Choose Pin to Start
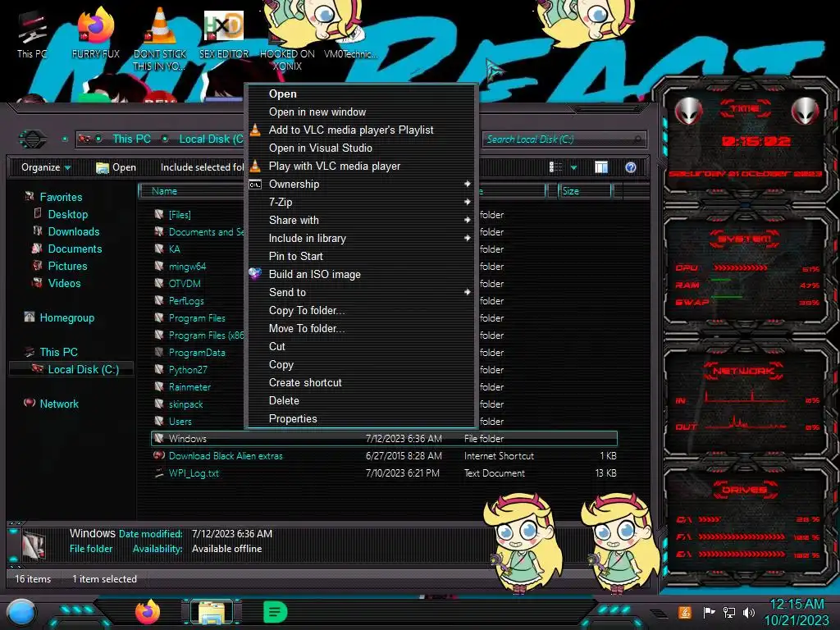 [361, 256]
